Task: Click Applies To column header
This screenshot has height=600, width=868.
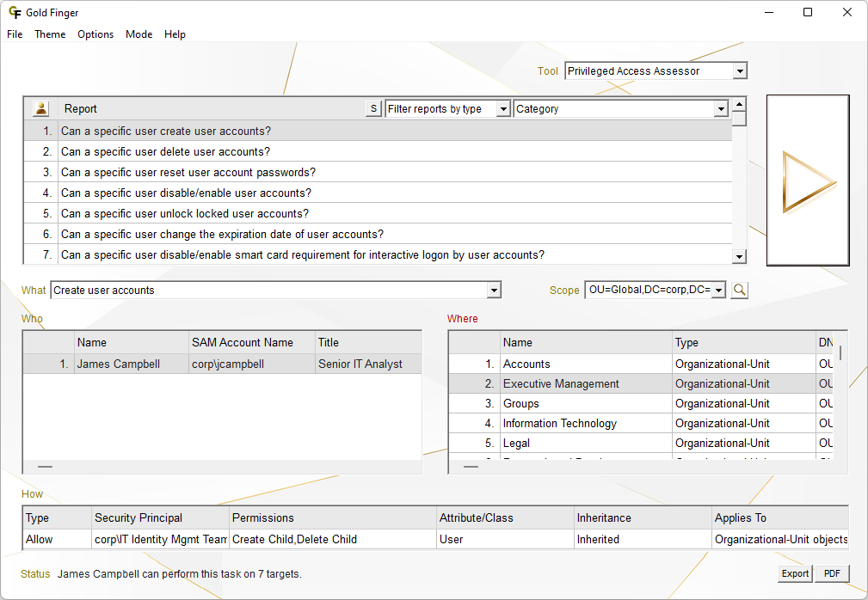Action: pos(780,518)
